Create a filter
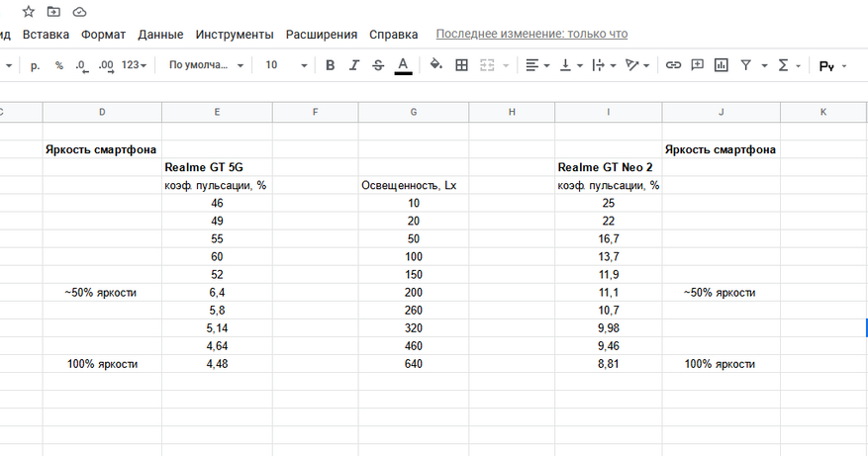The image size is (868, 456). [x=746, y=65]
